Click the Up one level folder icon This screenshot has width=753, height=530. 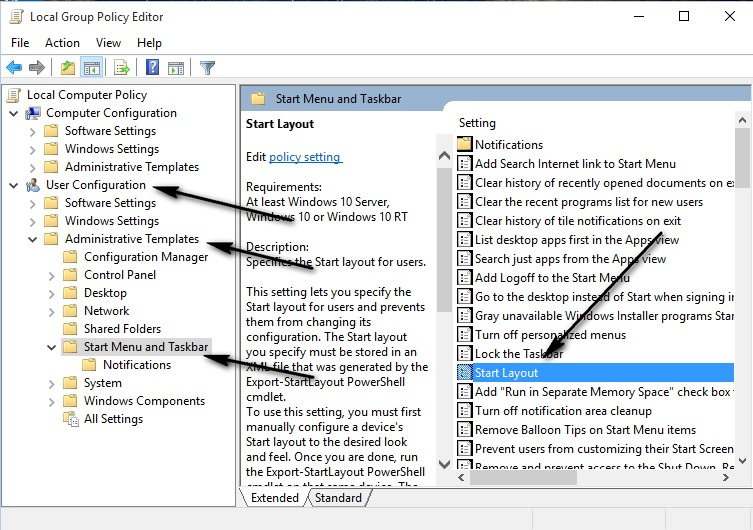point(68,68)
